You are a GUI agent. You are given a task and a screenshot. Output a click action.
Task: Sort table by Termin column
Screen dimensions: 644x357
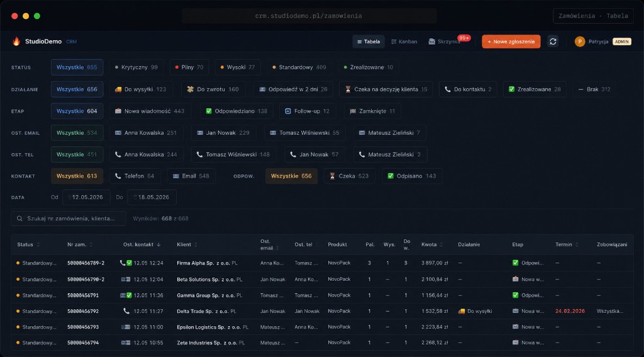coord(567,244)
